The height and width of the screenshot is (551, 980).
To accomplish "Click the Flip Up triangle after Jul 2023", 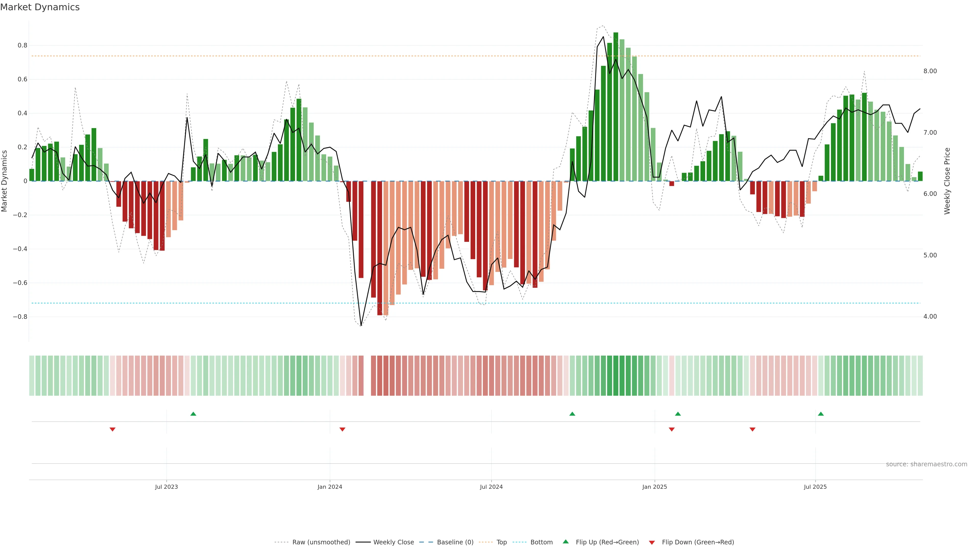I will click(x=193, y=414).
